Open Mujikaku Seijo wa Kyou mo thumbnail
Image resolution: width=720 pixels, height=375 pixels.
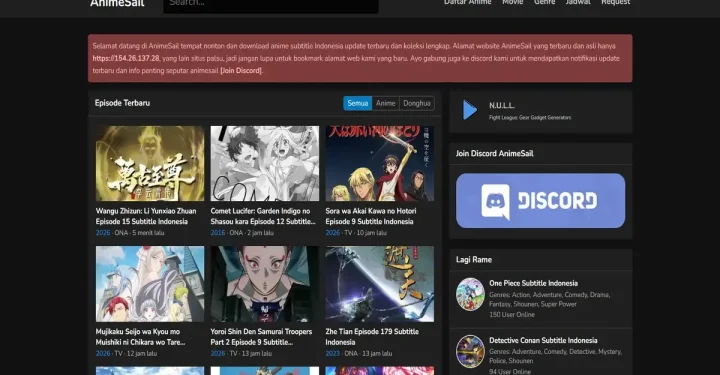click(x=150, y=284)
